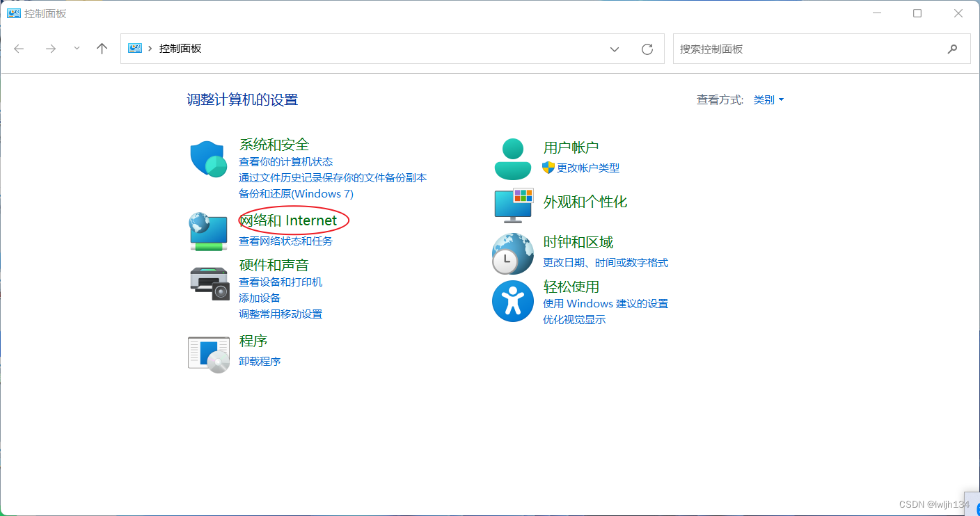The height and width of the screenshot is (516, 980).
Task: Click the Control Panel icon in address bar
Action: [135, 49]
